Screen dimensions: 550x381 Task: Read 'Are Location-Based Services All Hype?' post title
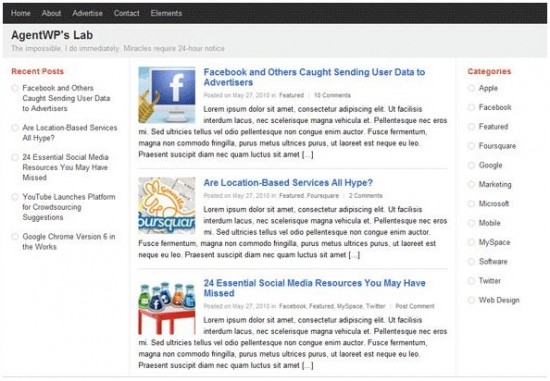coord(288,183)
